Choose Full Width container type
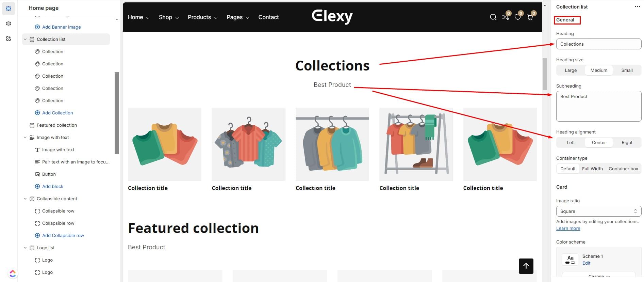Screen dimensions: 644x282 click(592, 169)
